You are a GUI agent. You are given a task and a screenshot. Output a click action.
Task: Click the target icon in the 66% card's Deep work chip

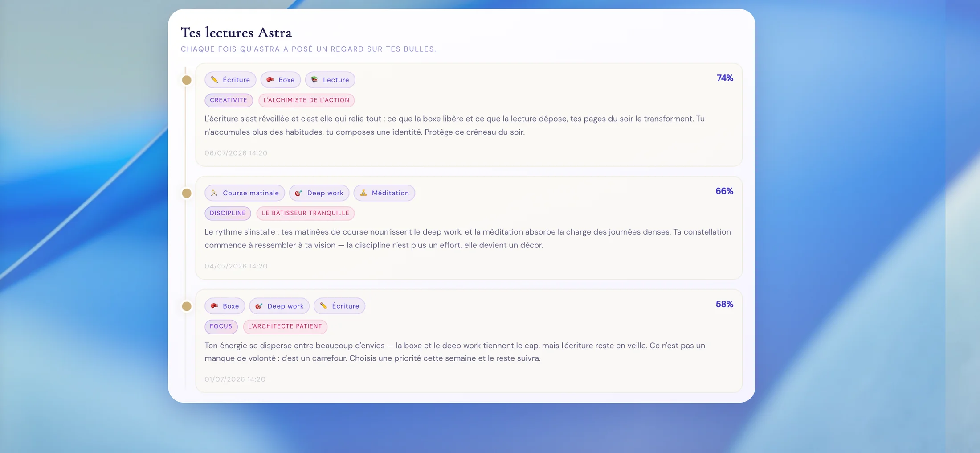298,193
